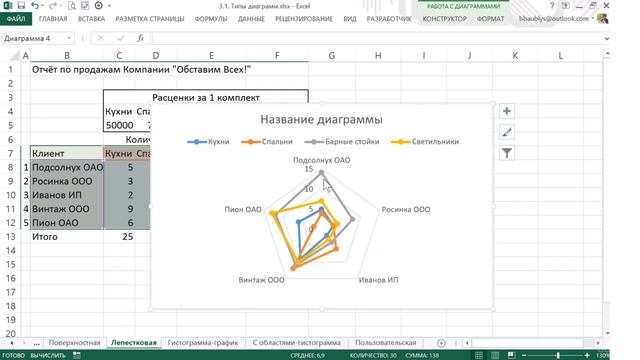Switch to the ВСТАВКА ribbon tab
This screenshot has height=360, width=640.
[x=91, y=19]
